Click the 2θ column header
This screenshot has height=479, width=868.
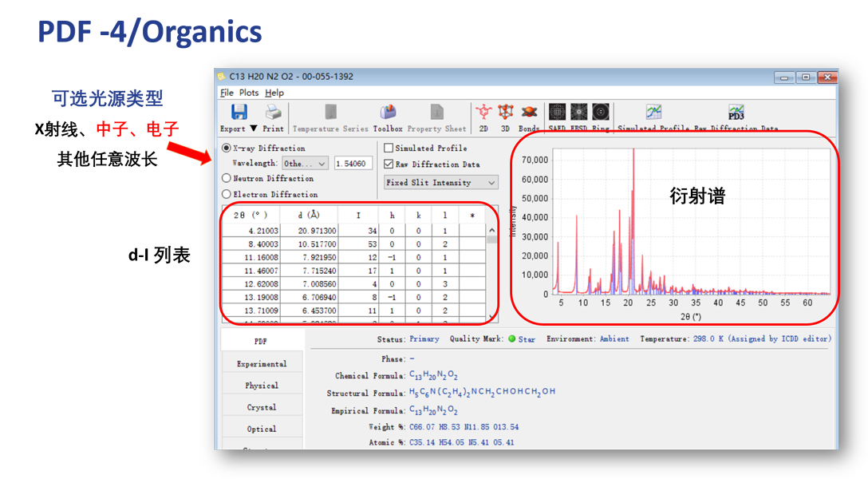pyautogui.click(x=251, y=215)
